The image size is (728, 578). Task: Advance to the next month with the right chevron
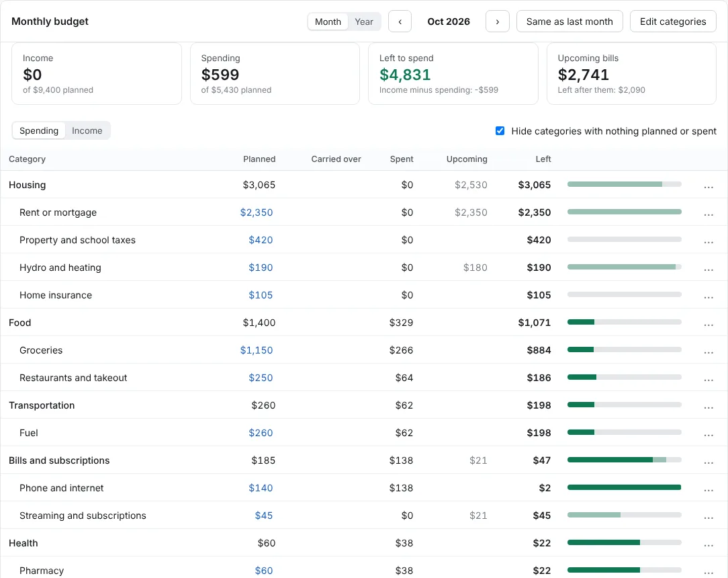click(x=497, y=22)
